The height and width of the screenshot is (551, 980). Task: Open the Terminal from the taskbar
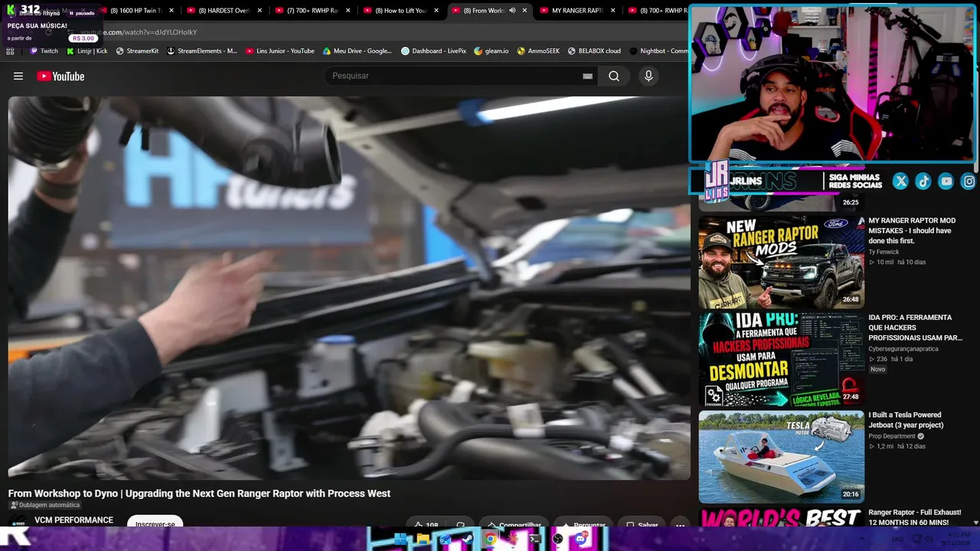534,540
